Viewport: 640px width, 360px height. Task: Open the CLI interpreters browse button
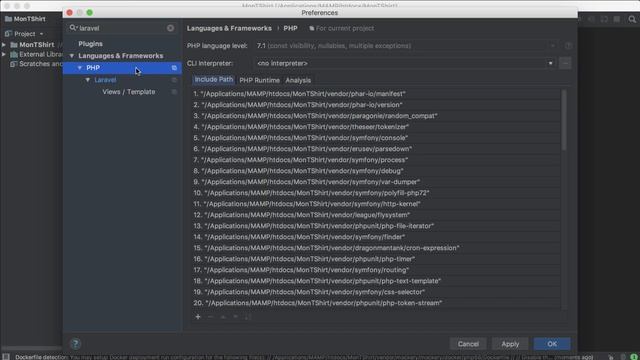pyautogui.click(x=565, y=63)
